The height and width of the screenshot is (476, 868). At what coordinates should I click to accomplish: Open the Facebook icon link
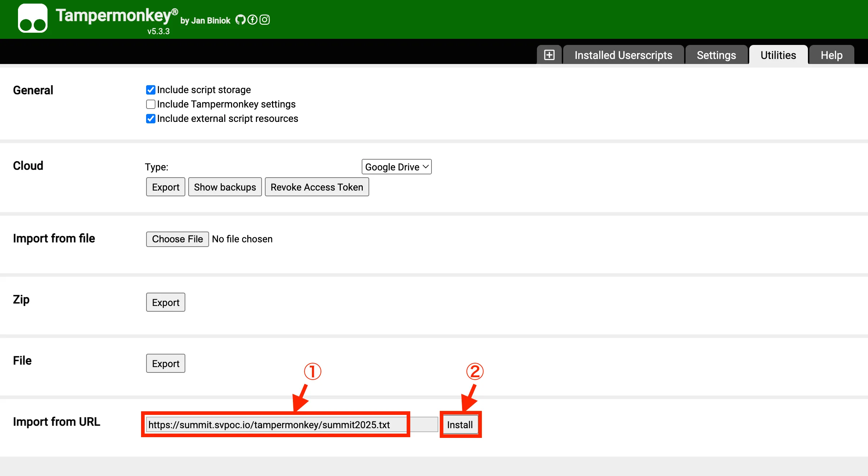(x=253, y=19)
